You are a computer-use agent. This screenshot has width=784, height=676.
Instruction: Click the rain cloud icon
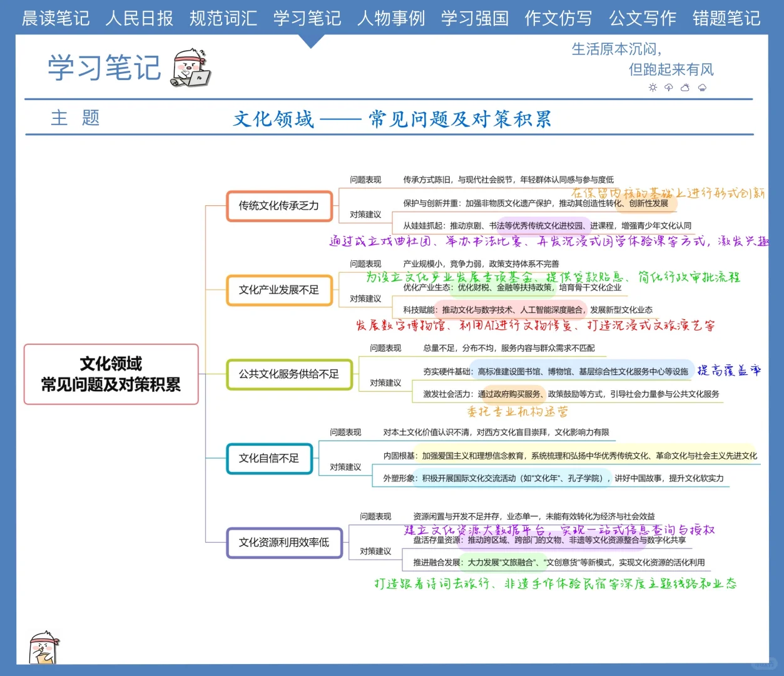[x=702, y=88]
